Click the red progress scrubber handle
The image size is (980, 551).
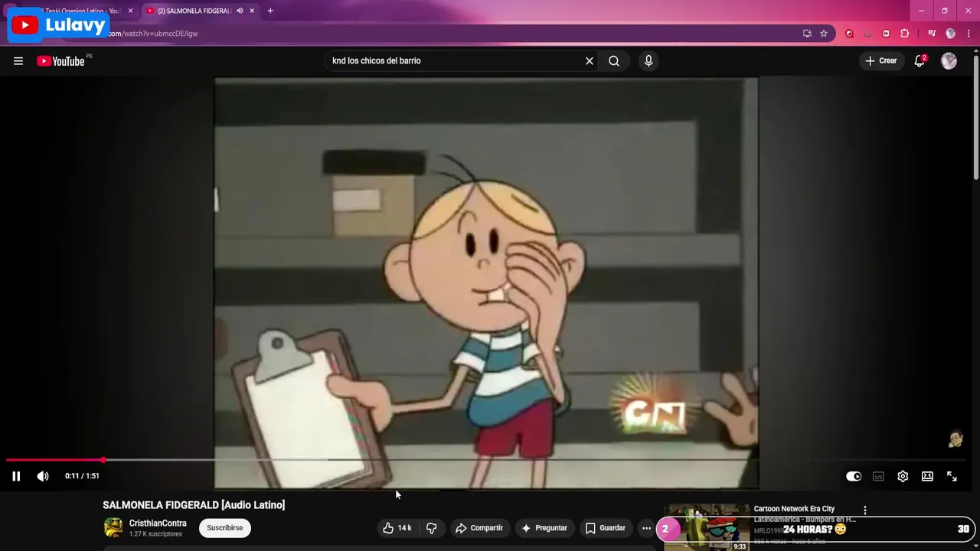[103, 460]
